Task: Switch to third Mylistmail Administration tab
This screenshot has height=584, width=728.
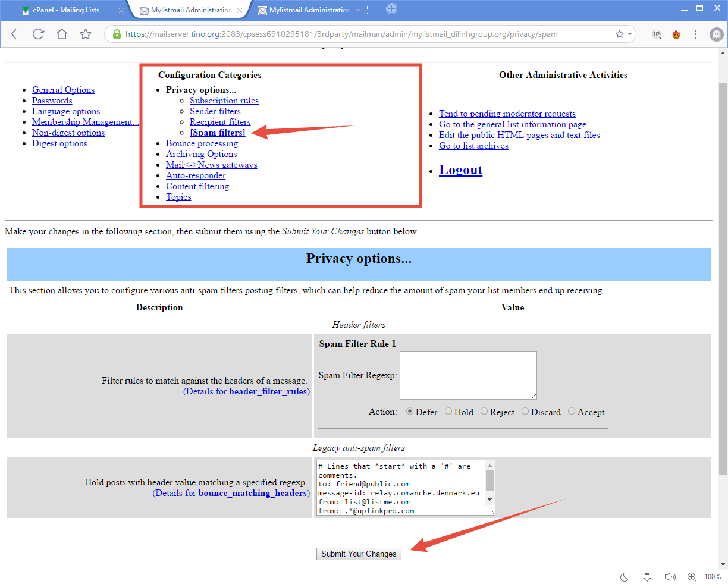Action: coord(309,10)
